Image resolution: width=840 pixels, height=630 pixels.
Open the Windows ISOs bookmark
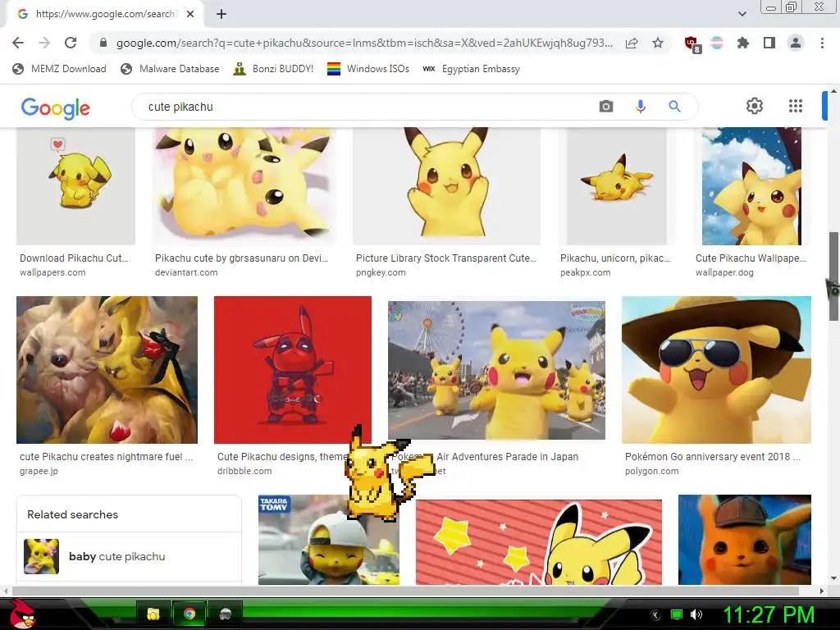coord(368,69)
